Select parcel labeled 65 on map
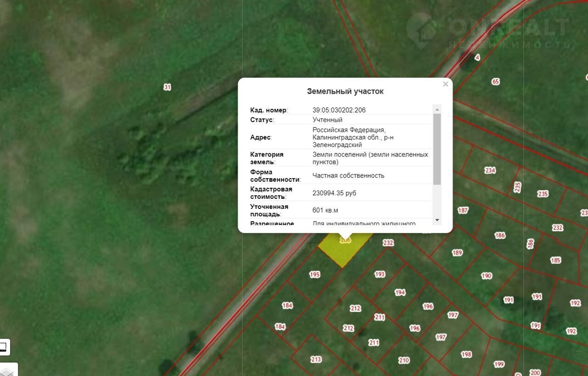The height and width of the screenshot is (376, 588). (495, 82)
